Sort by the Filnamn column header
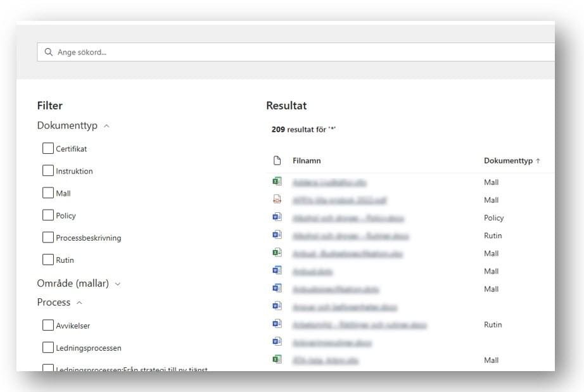Image resolution: width=584 pixels, height=392 pixels. click(x=307, y=161)
